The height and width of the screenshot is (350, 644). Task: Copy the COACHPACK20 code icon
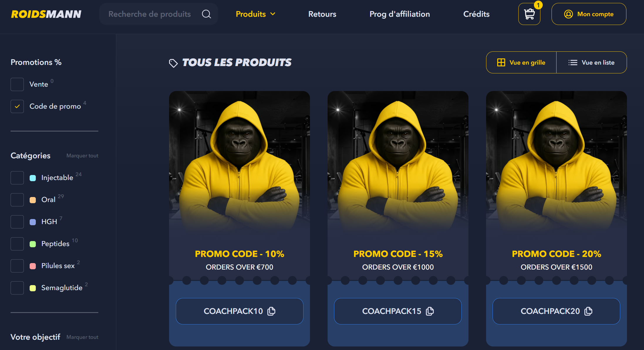point(588,311)
